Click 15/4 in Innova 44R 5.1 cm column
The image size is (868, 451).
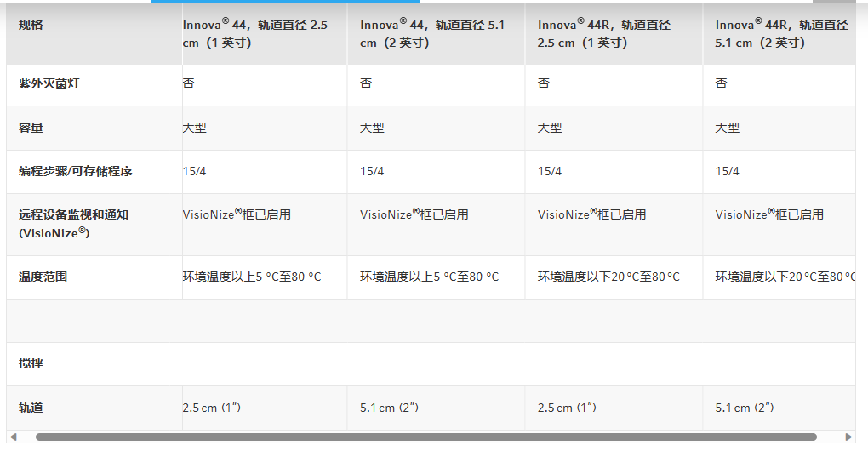tap(727, 172)
